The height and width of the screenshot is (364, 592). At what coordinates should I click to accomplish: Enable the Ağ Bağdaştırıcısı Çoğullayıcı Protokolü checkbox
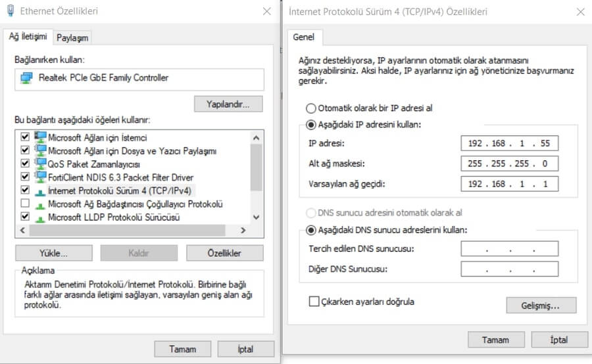[25, 204]
